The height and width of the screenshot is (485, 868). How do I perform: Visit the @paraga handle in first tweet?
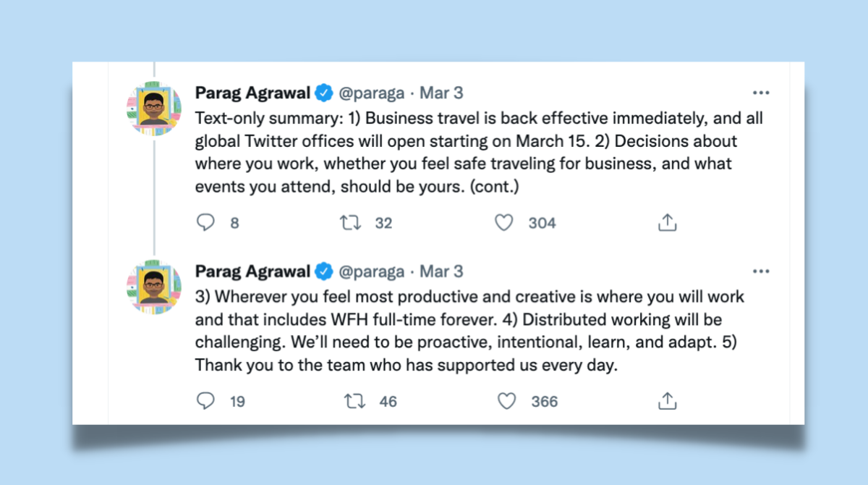(x=371, y=93)
